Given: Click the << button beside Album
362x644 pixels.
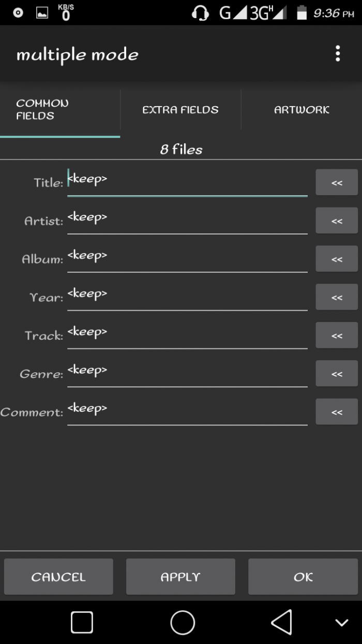Looking at the screenshot, I should click(337, 259).
